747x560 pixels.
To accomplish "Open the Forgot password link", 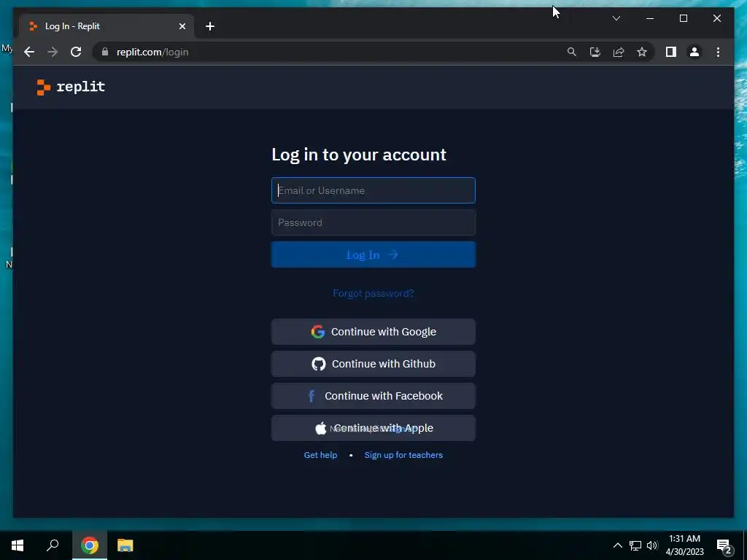I will click(x=373, y=293).
